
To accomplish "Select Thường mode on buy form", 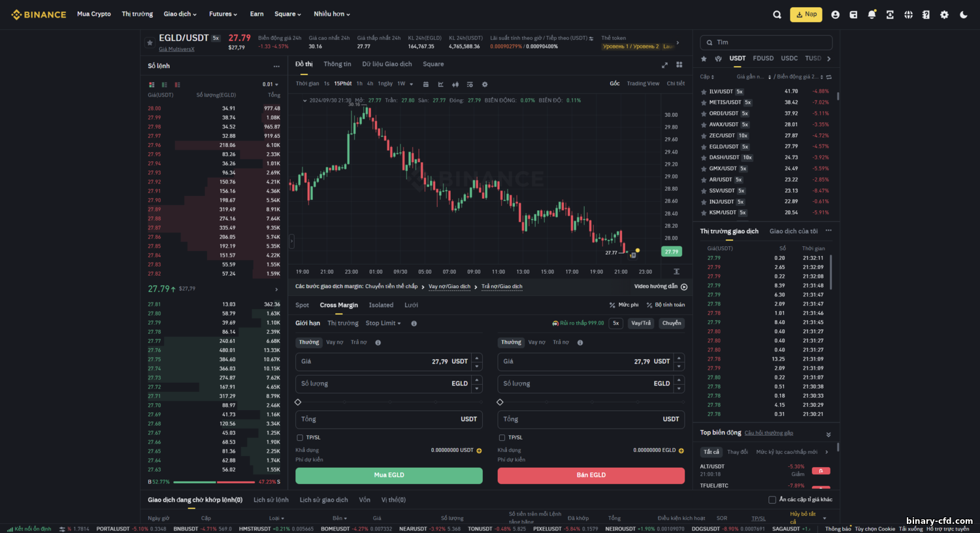I will 309,342.
